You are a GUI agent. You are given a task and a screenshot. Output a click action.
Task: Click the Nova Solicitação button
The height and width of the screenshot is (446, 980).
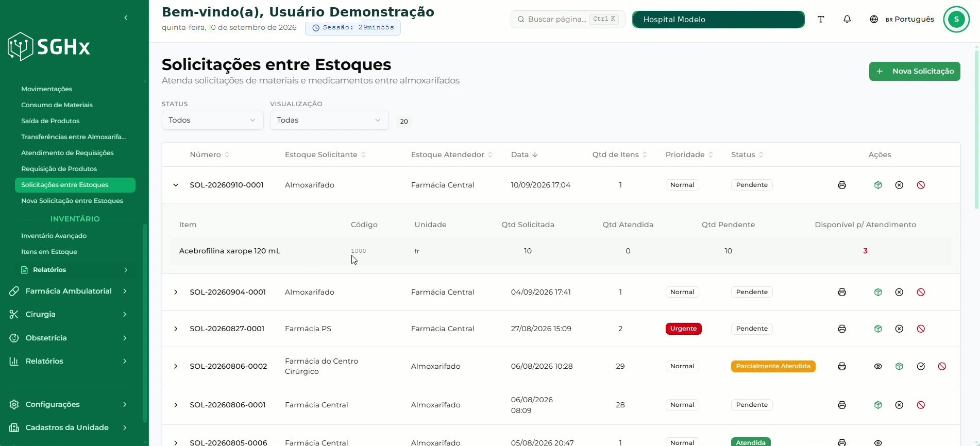[915, 71]
